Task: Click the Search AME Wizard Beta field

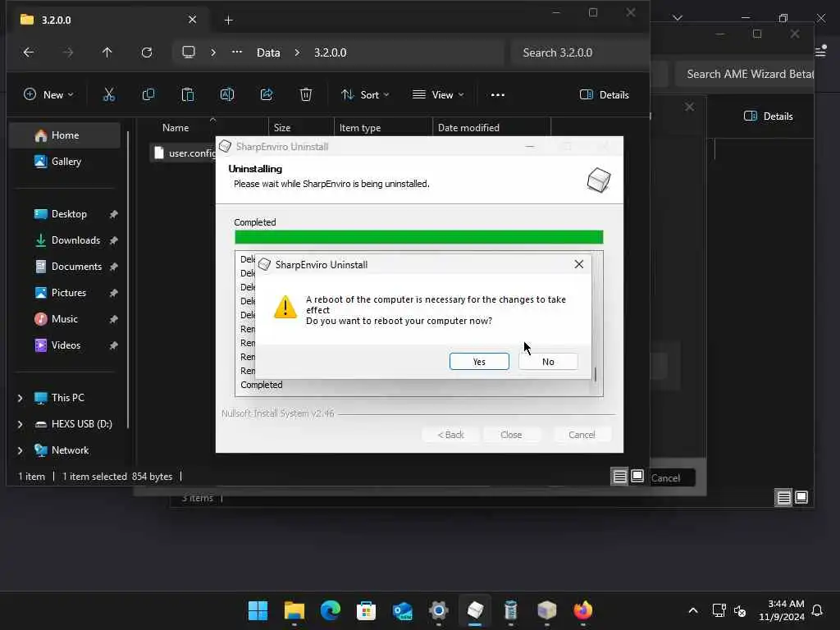Action: pyautogui.click(x=746, y=74)
